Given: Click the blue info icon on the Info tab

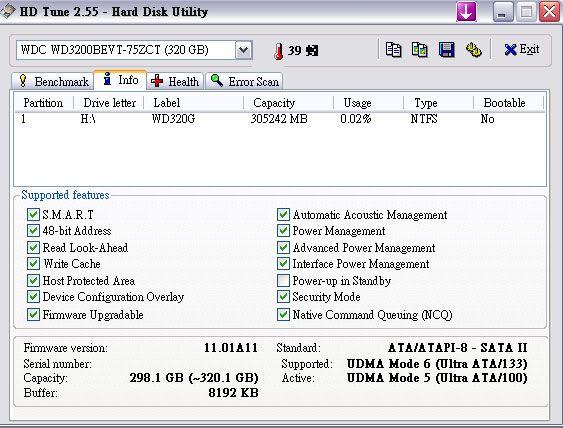Looking at the screenshot, I should [x=107, y=79].
